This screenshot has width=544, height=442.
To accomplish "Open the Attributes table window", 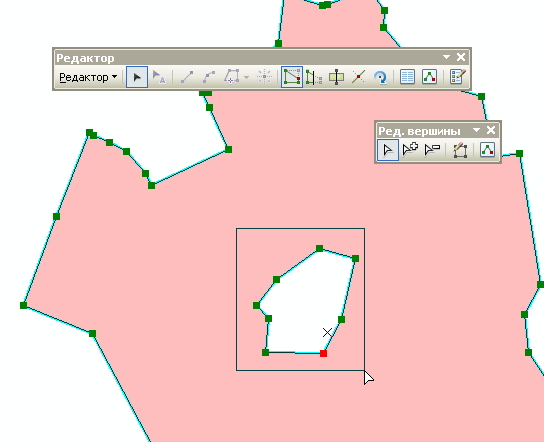I will click(407, 77).
